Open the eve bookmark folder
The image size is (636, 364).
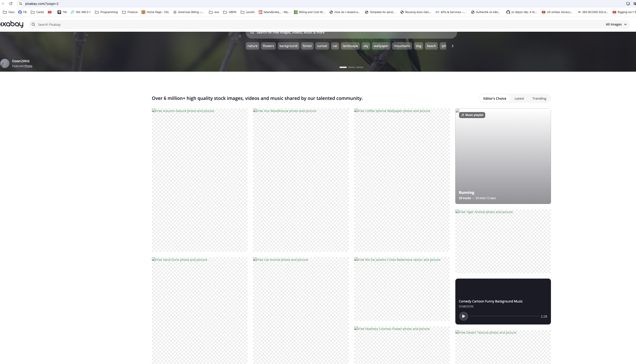(214, 12)
